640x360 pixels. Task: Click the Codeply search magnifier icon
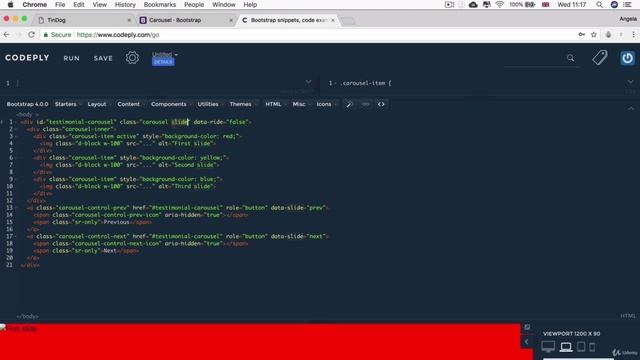pyautogui.click(x=570, y=58)
